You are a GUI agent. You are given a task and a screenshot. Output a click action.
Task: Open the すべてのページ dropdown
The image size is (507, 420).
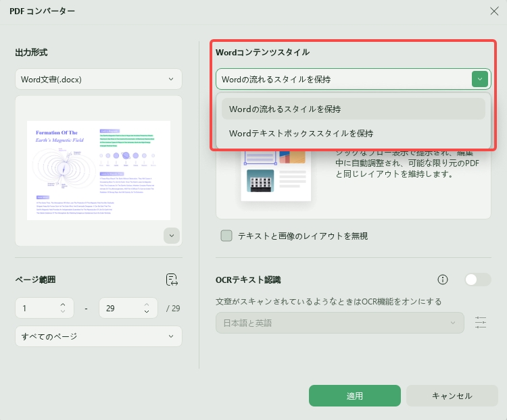[99, 336]
